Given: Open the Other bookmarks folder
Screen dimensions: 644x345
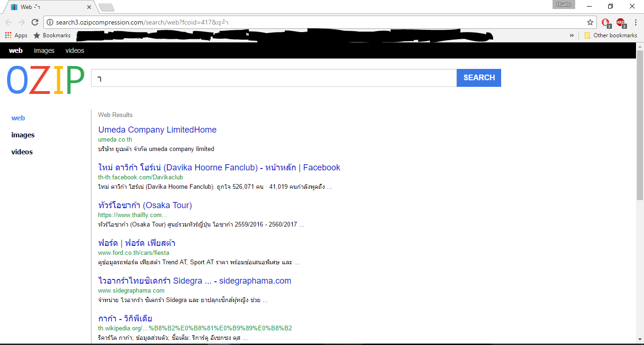Looking at the screenshot, I should coord(611,35).
